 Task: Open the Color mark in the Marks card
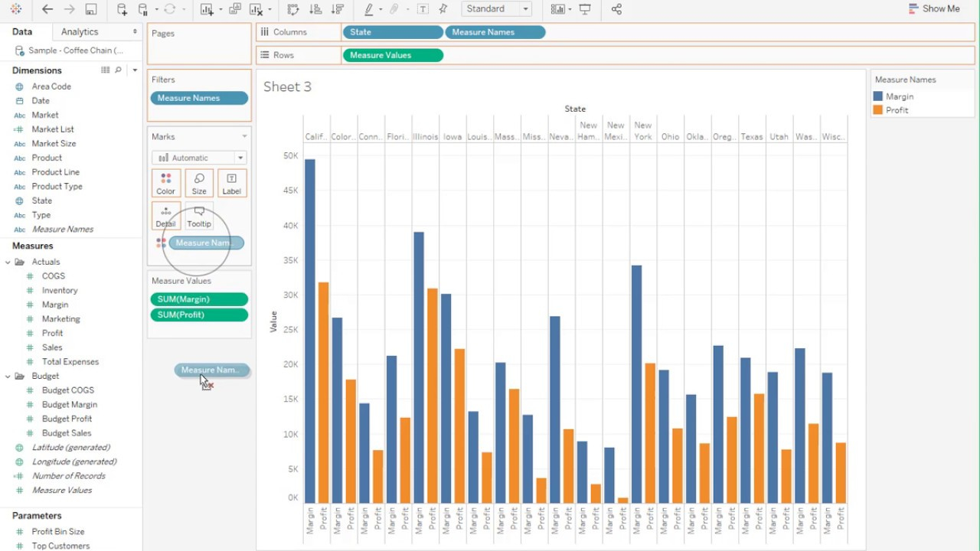[165, 183]
